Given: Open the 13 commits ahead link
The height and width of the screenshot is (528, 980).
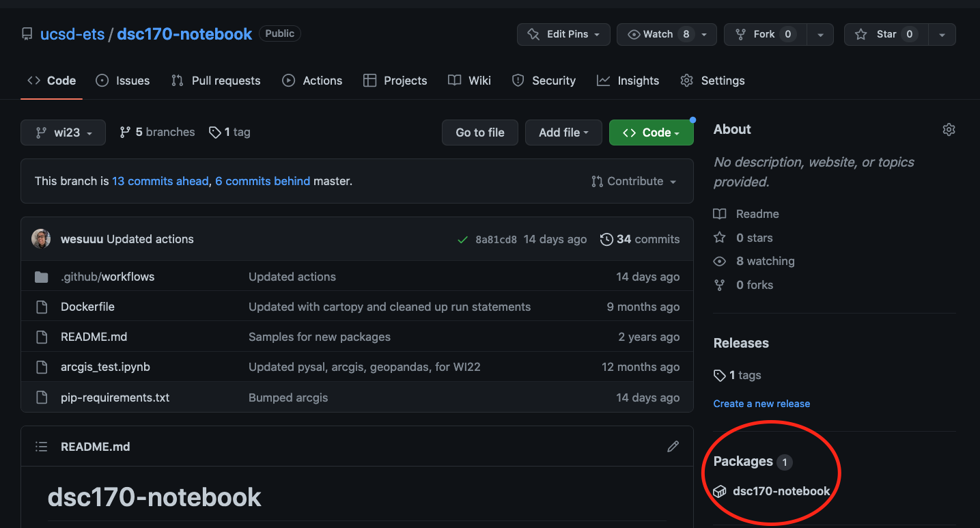Looking at the screenshot, I should click(160, 181).
